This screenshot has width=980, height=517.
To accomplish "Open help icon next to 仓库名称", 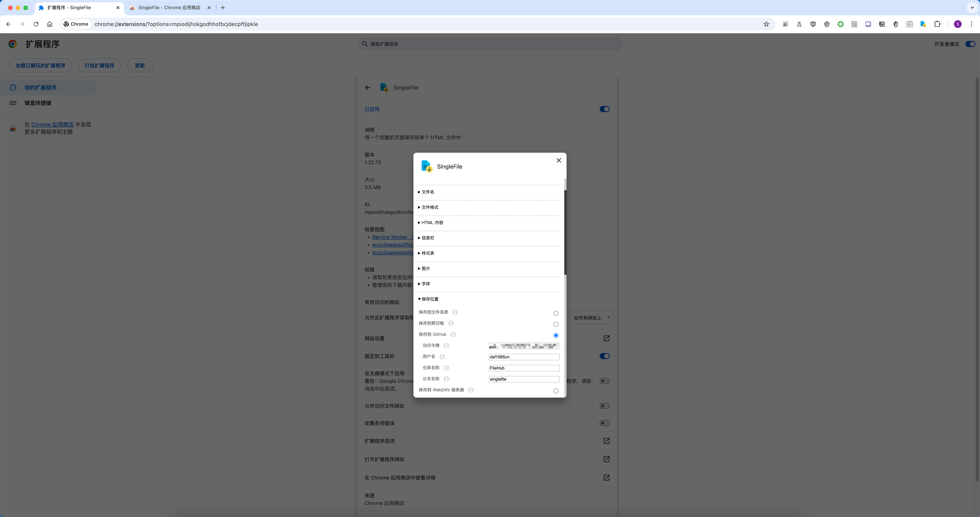I will (446, 368).
